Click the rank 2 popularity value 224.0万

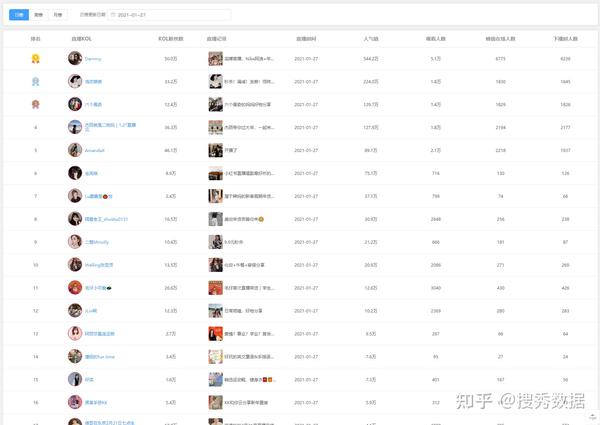(x=370, y=81)
